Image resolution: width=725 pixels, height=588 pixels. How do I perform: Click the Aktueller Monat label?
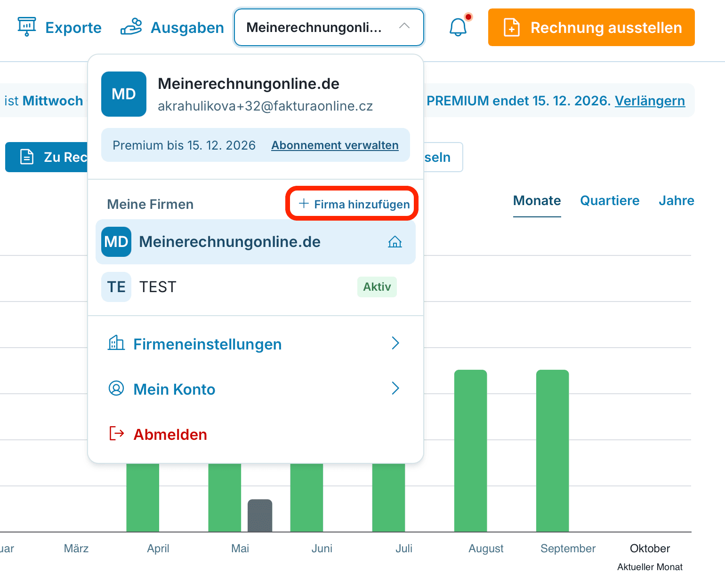point(650,567)
